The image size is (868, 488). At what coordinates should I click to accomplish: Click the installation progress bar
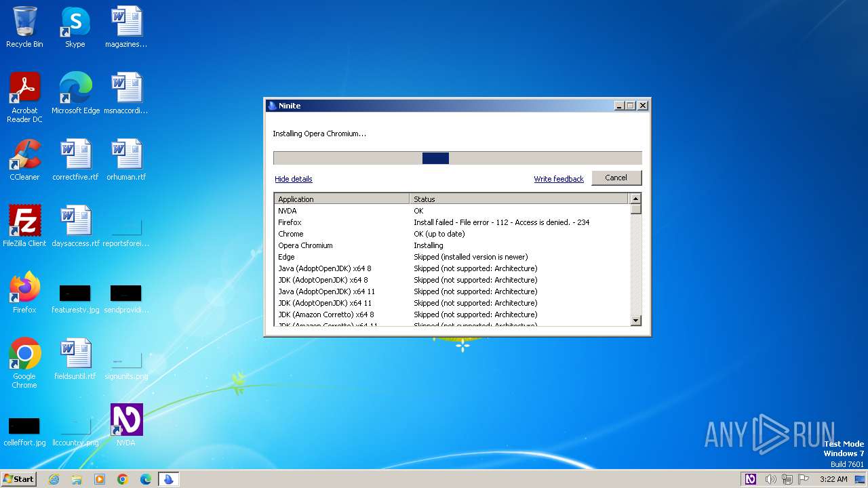click(x=458, y=158)
